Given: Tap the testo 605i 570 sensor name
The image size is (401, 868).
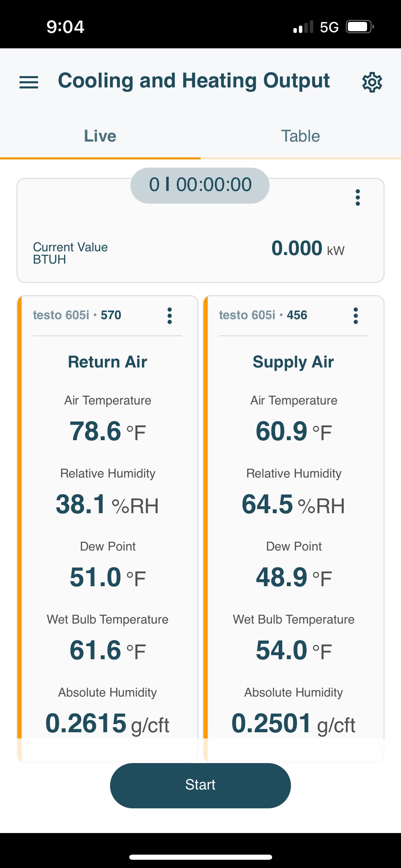Looking at the screenshot, I should 77,315.
